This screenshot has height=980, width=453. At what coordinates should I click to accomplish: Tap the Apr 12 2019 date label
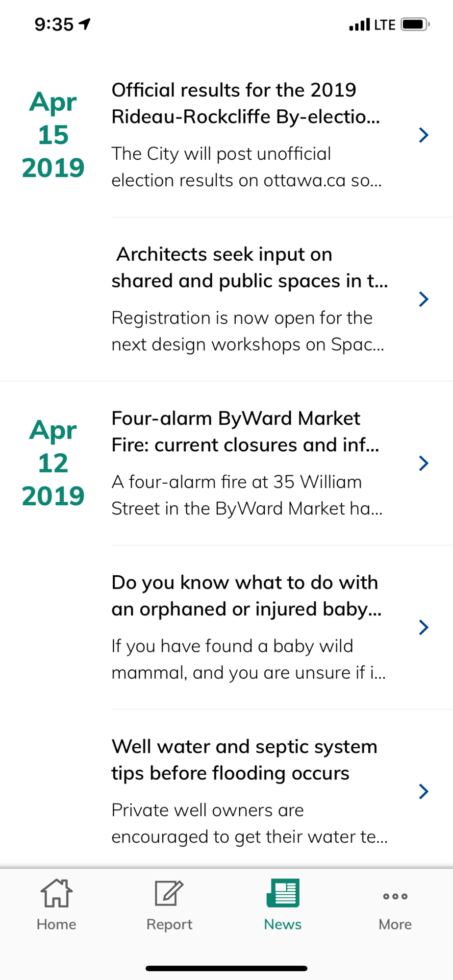(53, 463)
